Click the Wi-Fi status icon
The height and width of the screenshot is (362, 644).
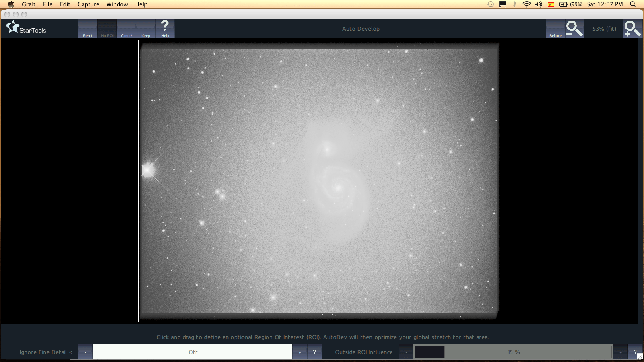pyautogui.click(x=526, y=4)
